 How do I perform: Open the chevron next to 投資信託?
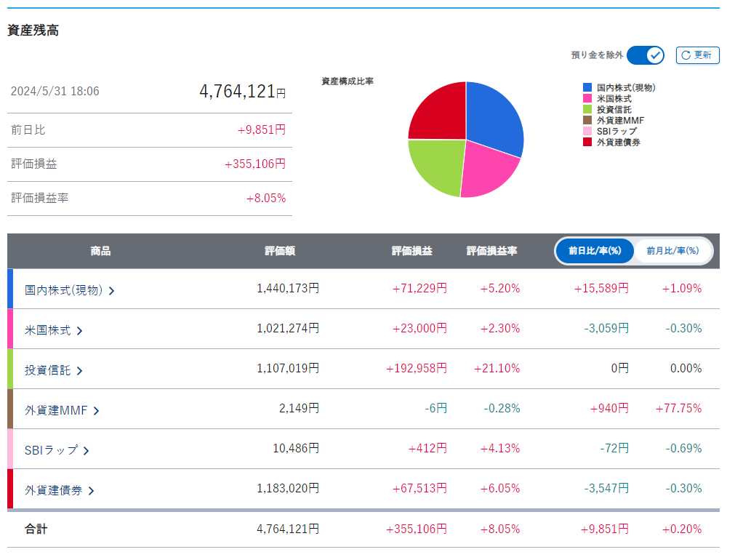click(79, 371)
